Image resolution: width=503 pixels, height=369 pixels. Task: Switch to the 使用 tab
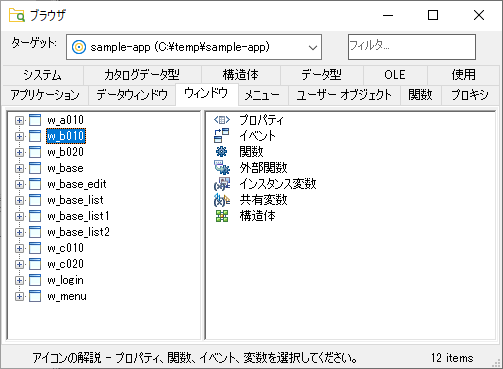click(x=463, y=75)
